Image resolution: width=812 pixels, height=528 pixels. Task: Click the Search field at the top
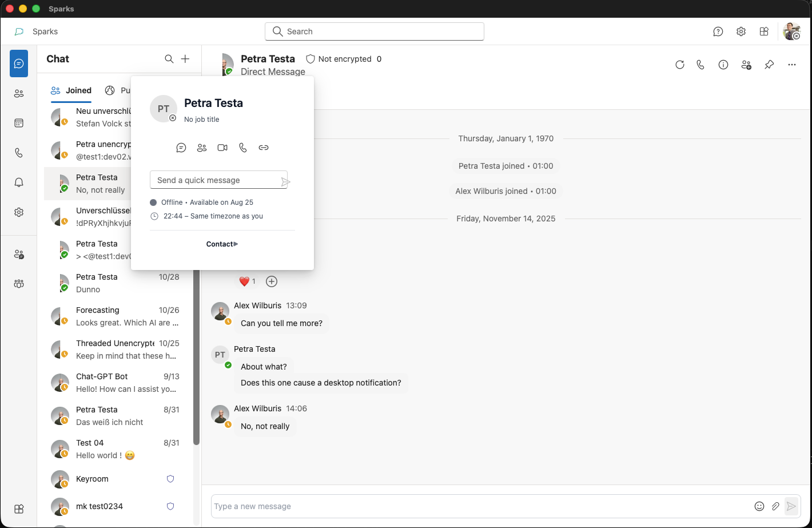374,31
